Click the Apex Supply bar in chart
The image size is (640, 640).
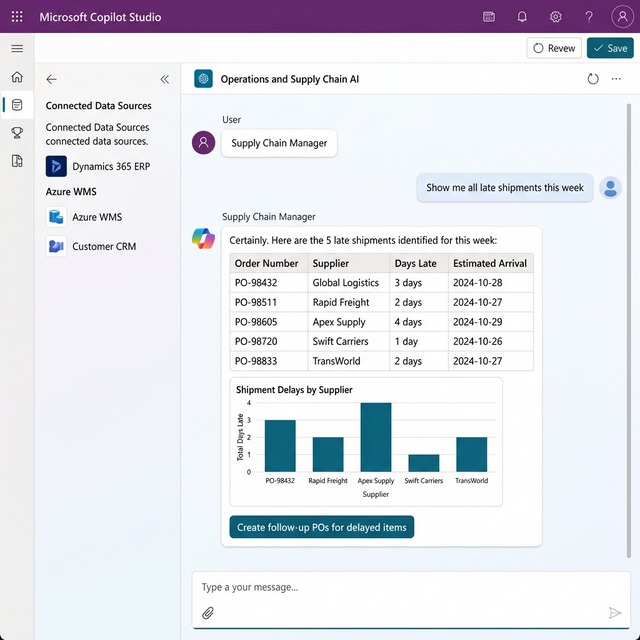point(376,437)
